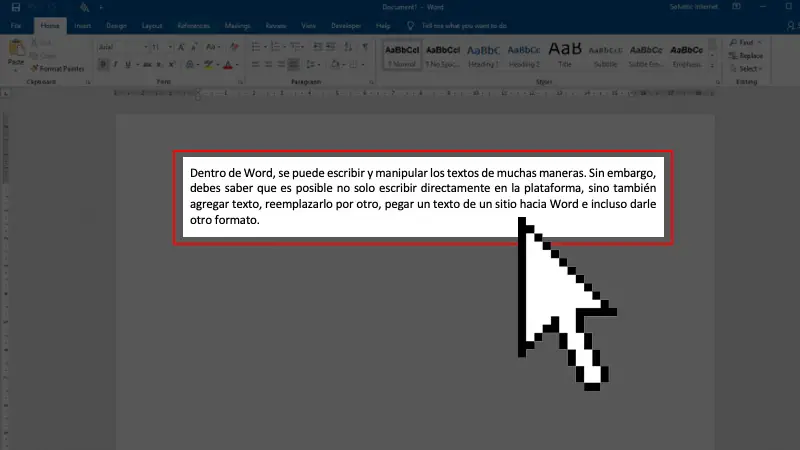Click the red Font Color button
Image resolution: width=800 pixels, height=450 pixels.
[228, 64]
